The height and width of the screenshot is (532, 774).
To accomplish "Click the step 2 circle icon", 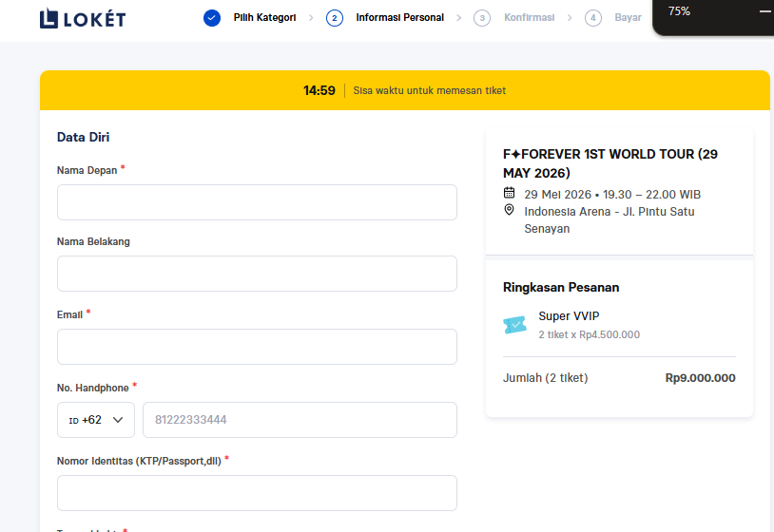I will click(334, 18).
